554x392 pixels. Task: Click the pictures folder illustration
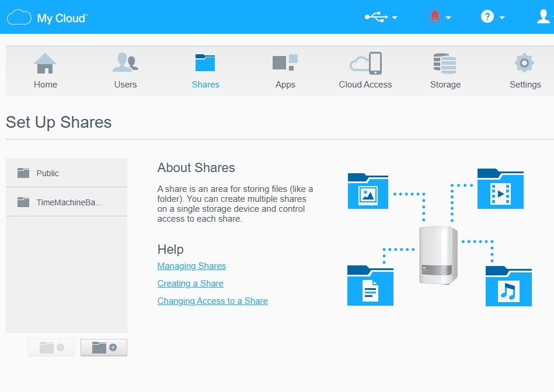pyautogui.click(x=368, y=191)
